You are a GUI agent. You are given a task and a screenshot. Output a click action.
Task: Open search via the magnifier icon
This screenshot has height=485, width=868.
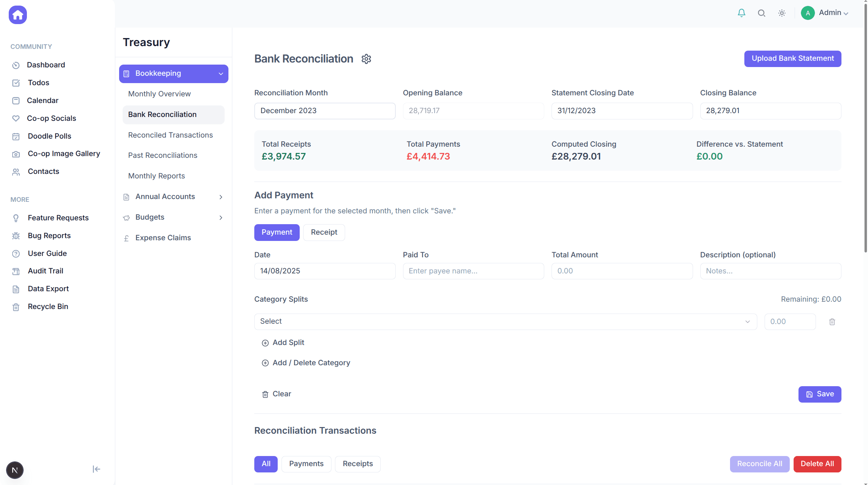tap(761, 13)
